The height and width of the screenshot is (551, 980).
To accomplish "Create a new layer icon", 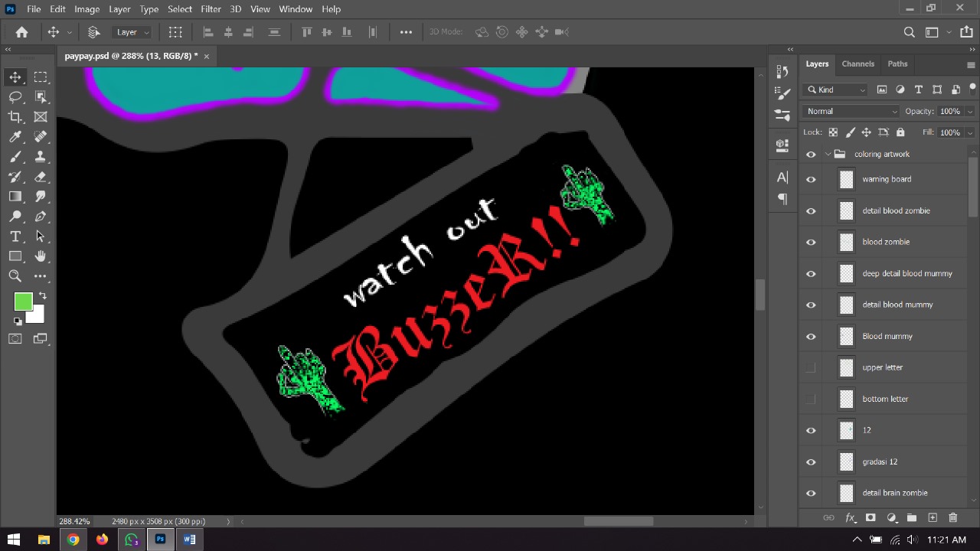I will 933,518.
